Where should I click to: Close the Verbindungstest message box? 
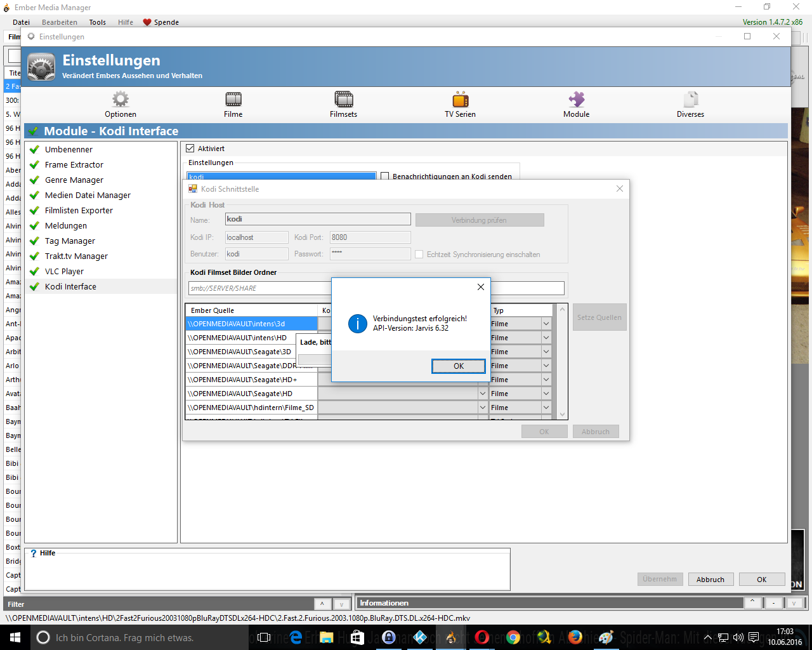pos(481,287)
